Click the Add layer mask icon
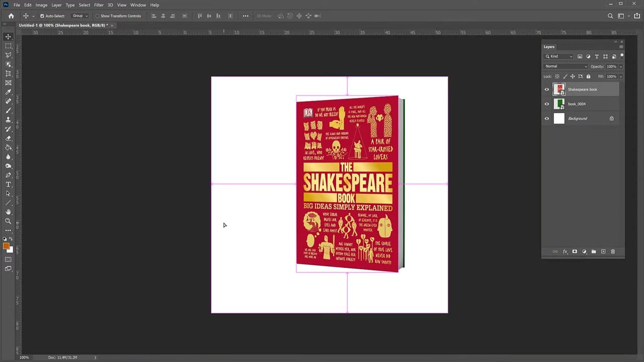The image size is (644, 362). coord(575,251)
